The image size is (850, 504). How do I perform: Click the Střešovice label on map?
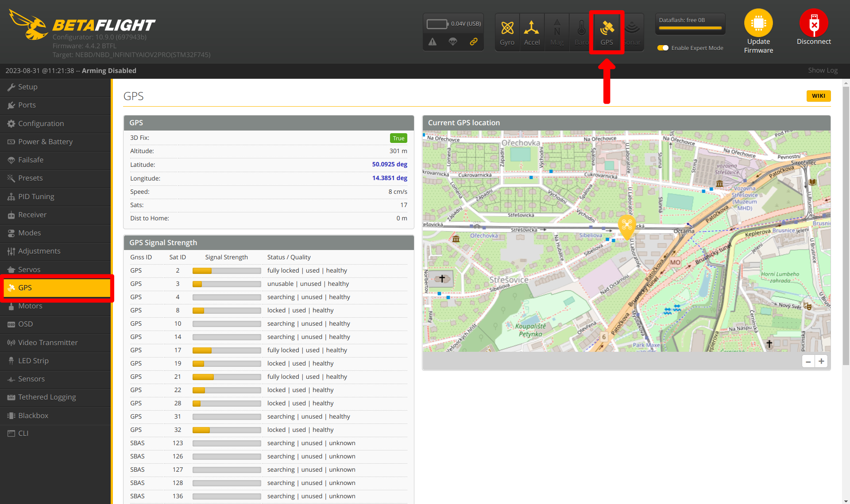tap(509, 280)
